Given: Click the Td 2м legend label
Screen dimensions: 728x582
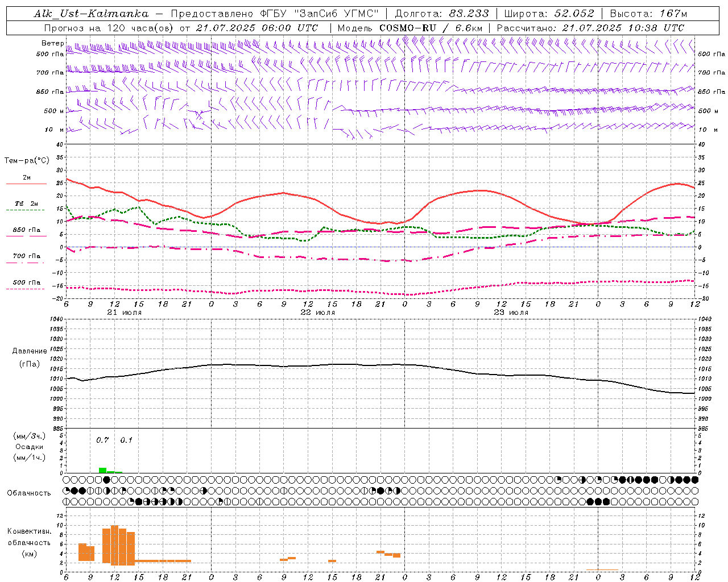Looking at the screenshot, I should 27,203.
